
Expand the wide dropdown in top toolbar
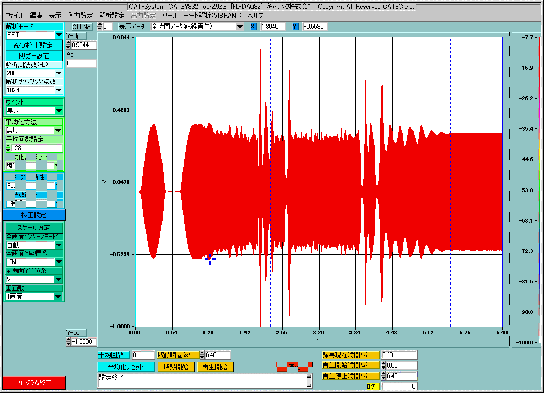(x=240, y=26)
